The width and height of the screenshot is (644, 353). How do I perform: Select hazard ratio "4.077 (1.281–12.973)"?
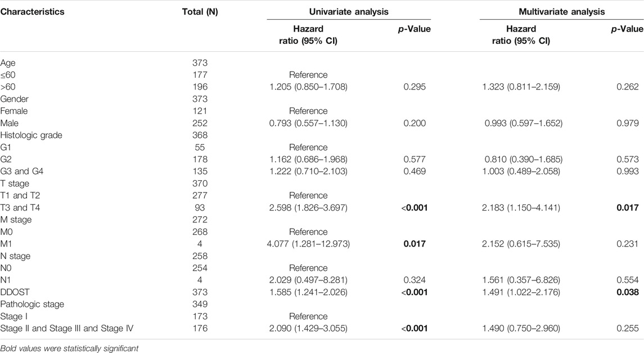point(308,244)
